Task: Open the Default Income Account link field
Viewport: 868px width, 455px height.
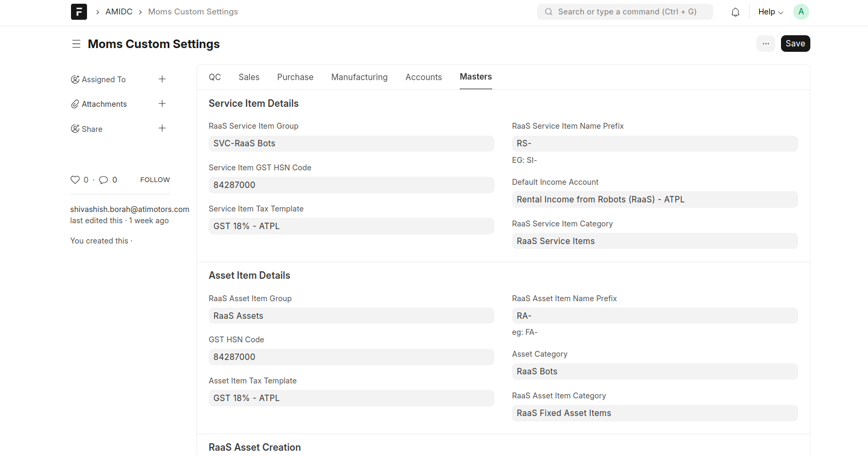Action: click(654, 199)
